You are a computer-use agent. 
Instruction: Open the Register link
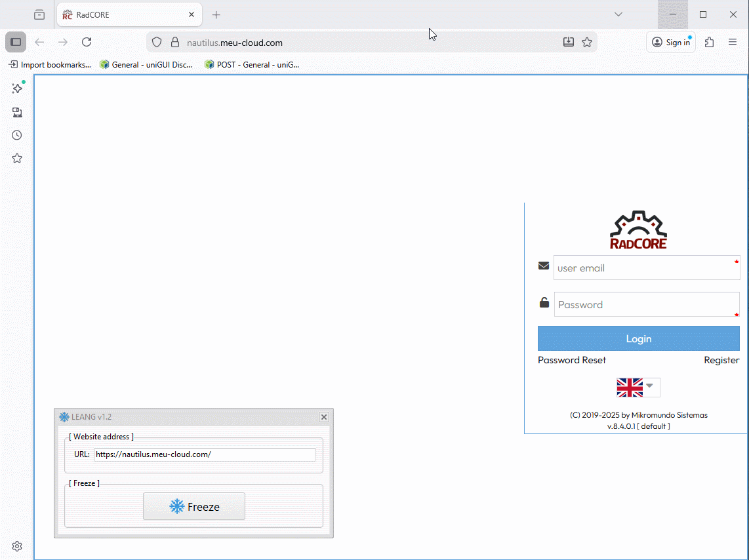pos(721,360)
